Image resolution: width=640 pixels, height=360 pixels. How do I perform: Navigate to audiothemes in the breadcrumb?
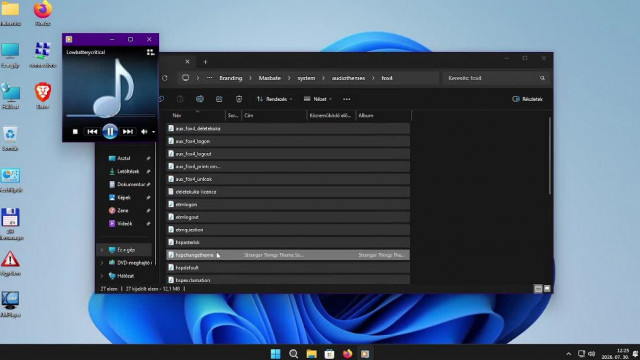348,78
